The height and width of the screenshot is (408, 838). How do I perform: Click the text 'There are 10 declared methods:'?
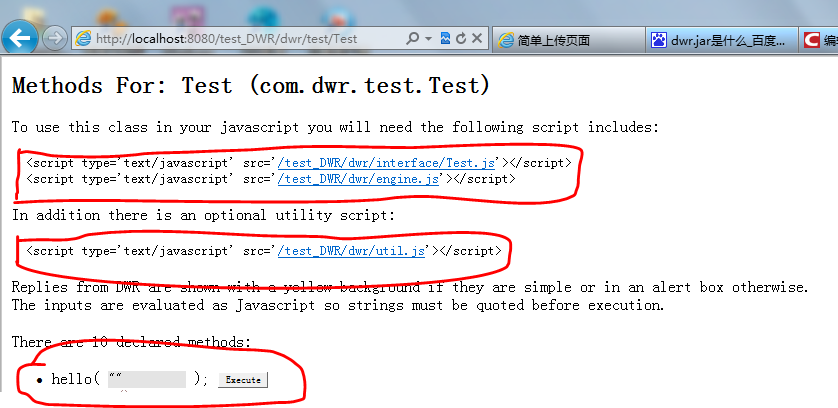[131, 342]
